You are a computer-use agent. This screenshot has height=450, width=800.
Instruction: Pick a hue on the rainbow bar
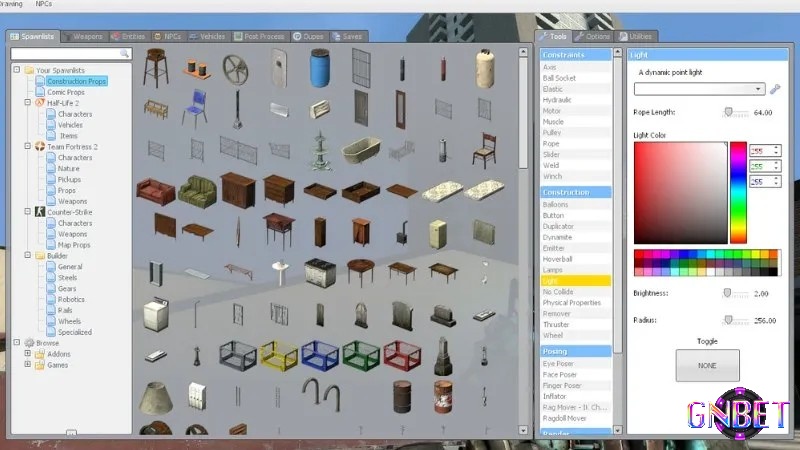pos(738,193)
